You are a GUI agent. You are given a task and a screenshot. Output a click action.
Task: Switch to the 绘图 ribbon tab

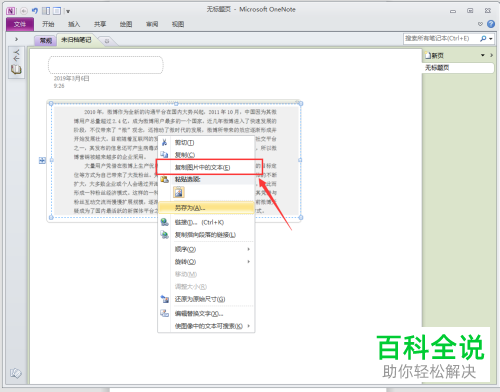pyautogui.click(x=126, y=24)
